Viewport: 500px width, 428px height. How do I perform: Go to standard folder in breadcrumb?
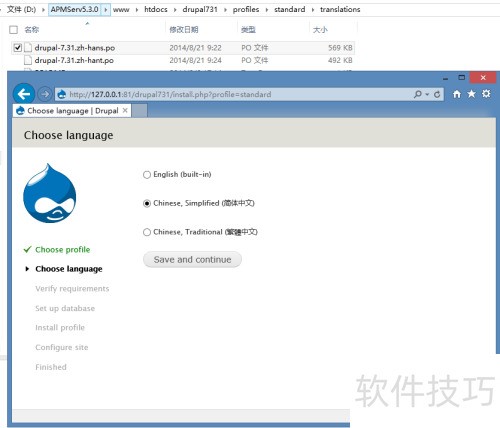pos(290,10)
